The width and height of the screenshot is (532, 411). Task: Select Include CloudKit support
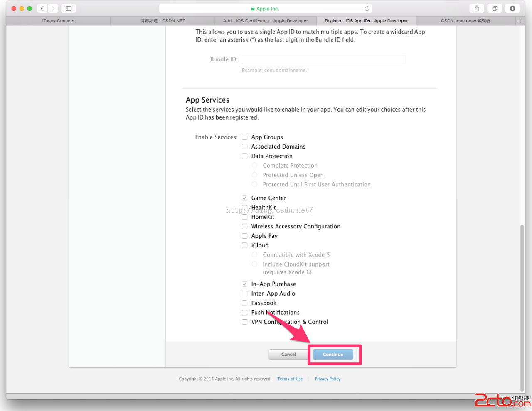[254, 264]
